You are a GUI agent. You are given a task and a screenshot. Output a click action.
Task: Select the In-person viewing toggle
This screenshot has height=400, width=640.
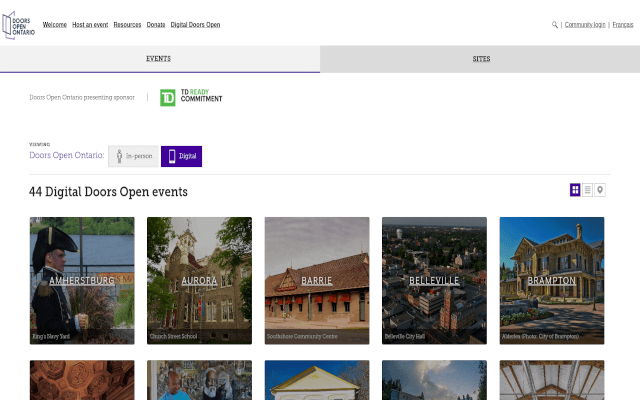coord(133,156)
